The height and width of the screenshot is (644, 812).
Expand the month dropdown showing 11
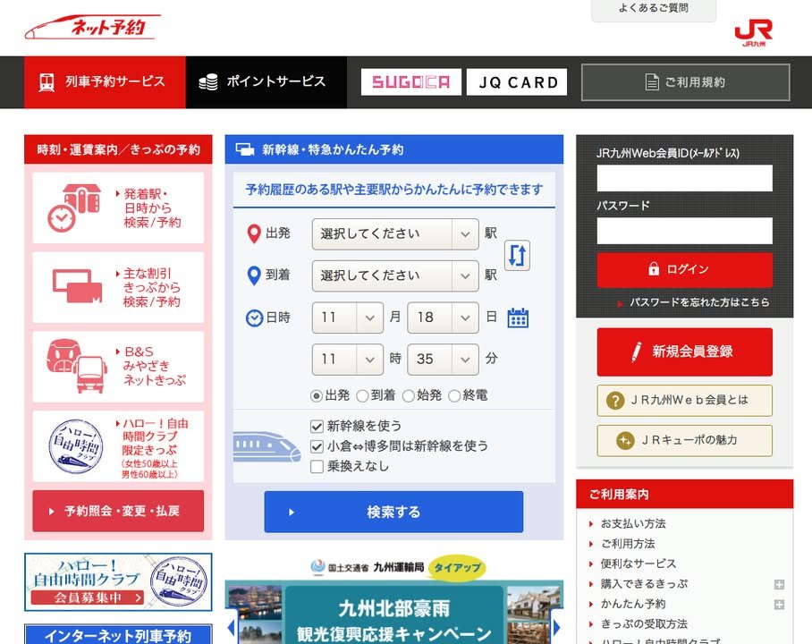coord(347,318)
